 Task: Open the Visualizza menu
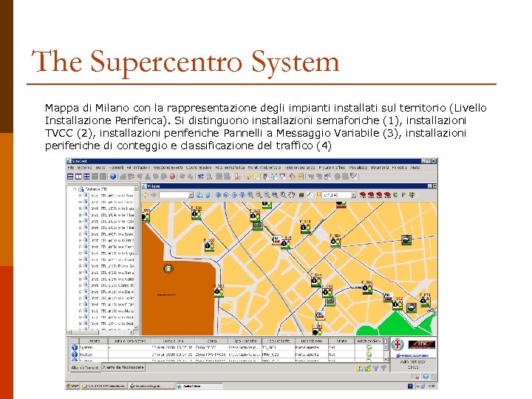358,168
